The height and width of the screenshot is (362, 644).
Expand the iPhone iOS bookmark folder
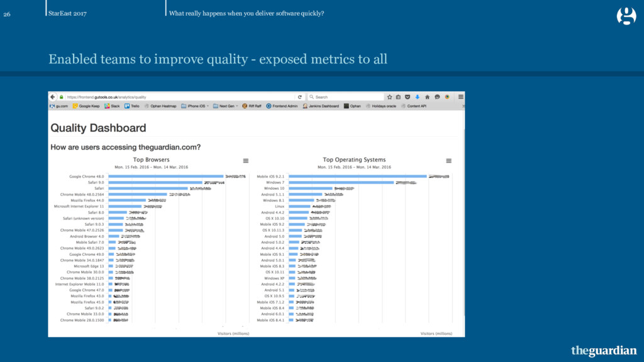[x=195, y=106]
